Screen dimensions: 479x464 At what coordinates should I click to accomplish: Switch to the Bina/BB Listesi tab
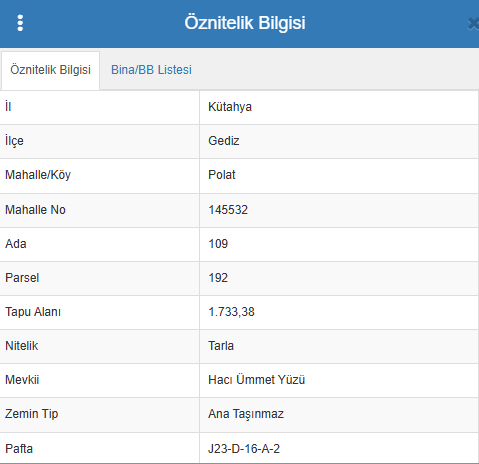point(151,70)
